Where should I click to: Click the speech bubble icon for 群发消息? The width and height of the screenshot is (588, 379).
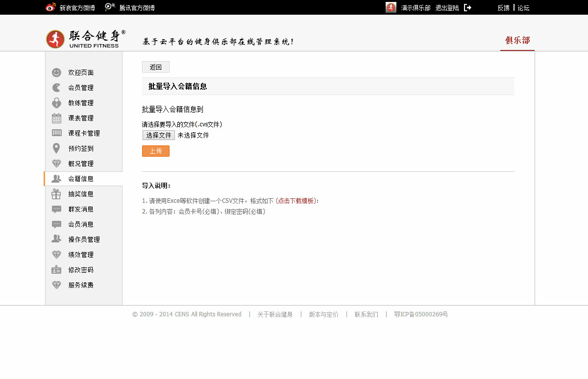[x=57, y=209]
